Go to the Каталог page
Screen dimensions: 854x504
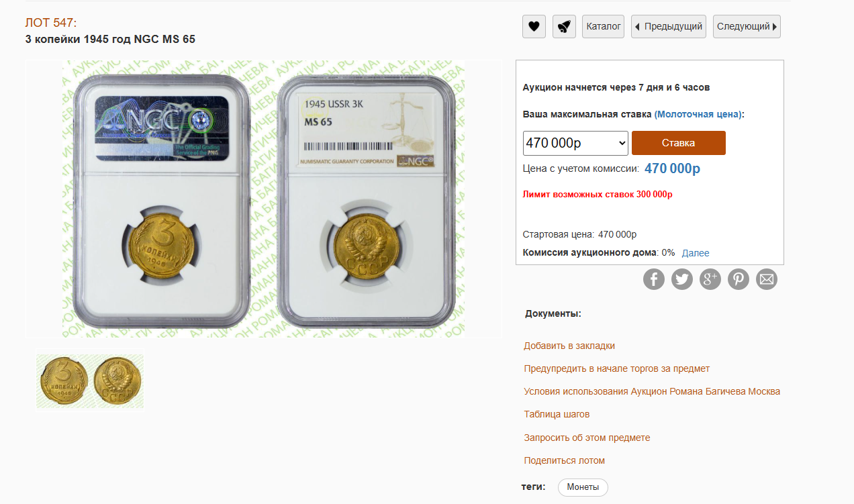point(604,27)
